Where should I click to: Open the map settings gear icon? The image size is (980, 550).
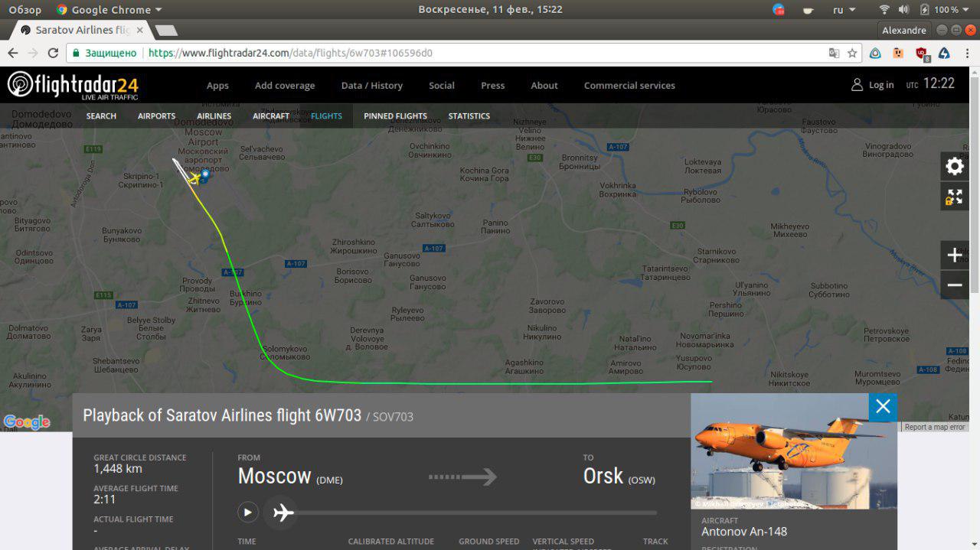pos(954,167)
